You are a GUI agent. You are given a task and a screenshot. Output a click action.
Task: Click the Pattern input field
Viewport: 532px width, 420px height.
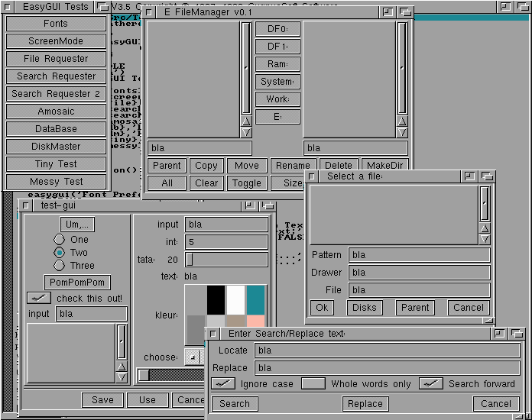[419, 255]
